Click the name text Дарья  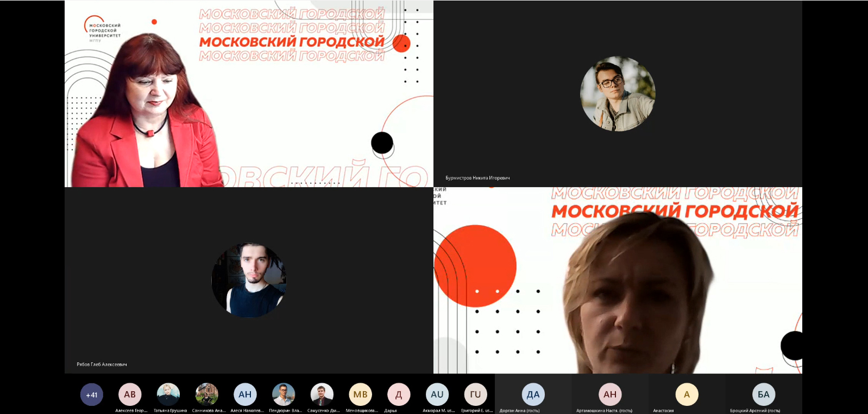tap(391, 411)
